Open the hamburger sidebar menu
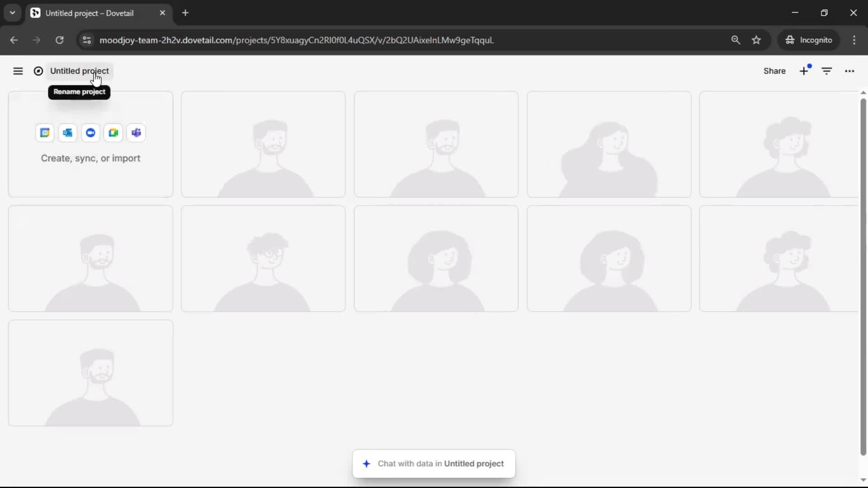This screenshot has width=868, height=488. [x=18, y=71]
